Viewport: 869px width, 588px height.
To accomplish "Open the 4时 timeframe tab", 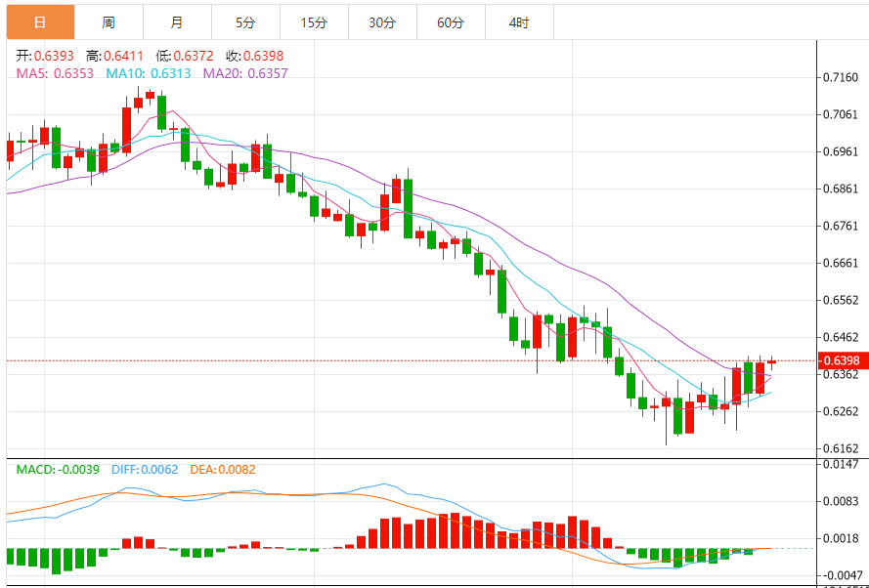I will click(x=519, y=22).
